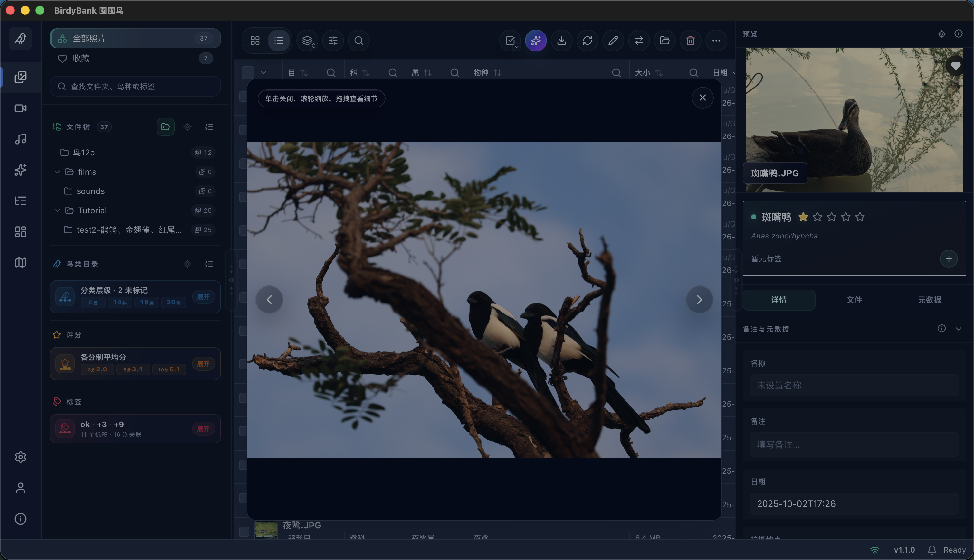The height and width of the screenshot is (560, 974).
Task: Toggle favorite heart on preview image
Action: (x=956, y=66)
